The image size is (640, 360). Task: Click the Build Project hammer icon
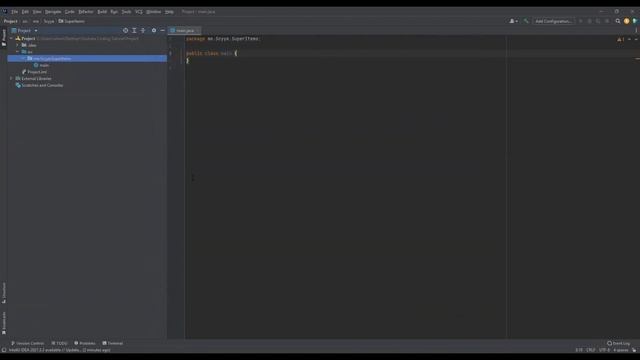[x=526, y=21]
